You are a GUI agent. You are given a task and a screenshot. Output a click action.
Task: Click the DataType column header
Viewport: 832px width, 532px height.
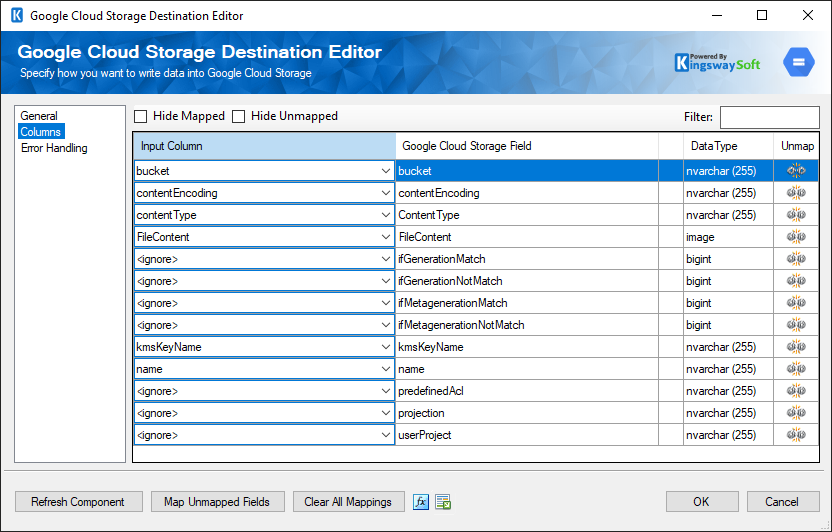click(x=728, y=146)
